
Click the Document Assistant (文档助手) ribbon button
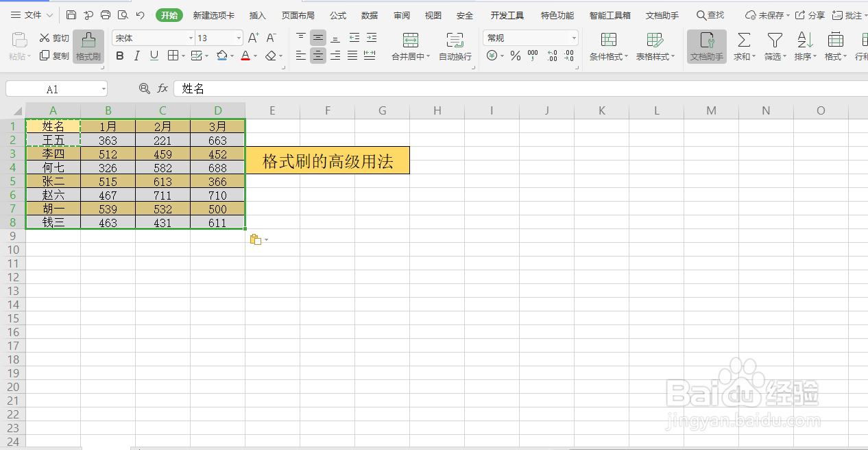[x=707, y=47]
